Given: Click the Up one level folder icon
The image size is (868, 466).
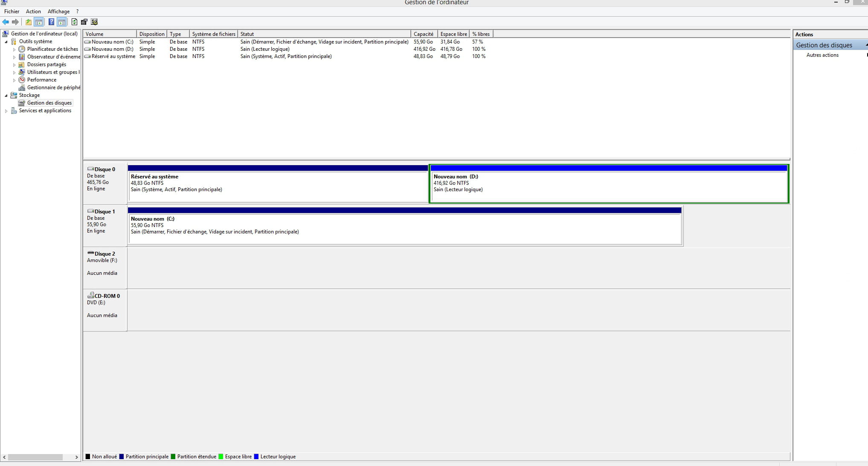Looking at the screenshot, I should point(29,22).
